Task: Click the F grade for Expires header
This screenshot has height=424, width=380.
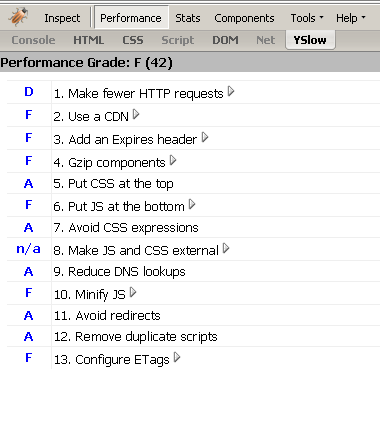Action: pos(29,138)
